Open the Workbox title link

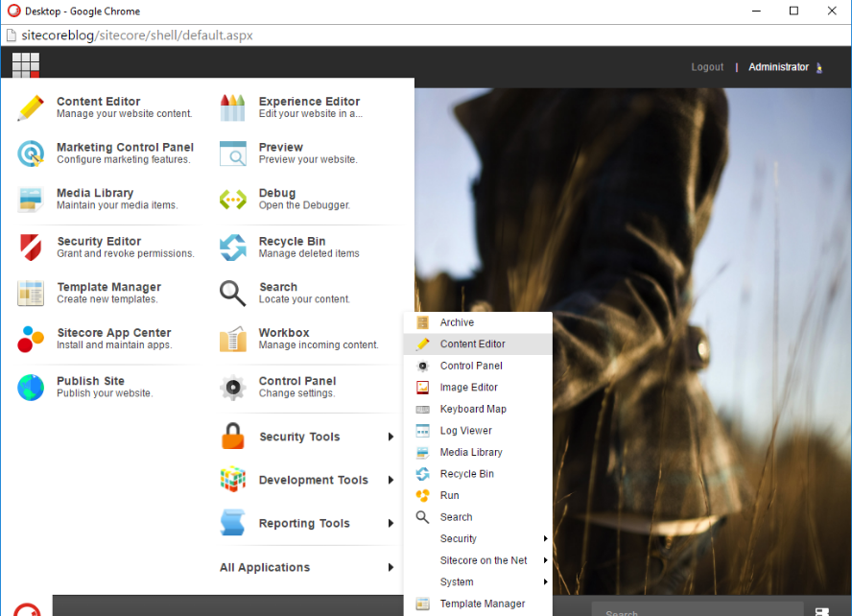284,332
